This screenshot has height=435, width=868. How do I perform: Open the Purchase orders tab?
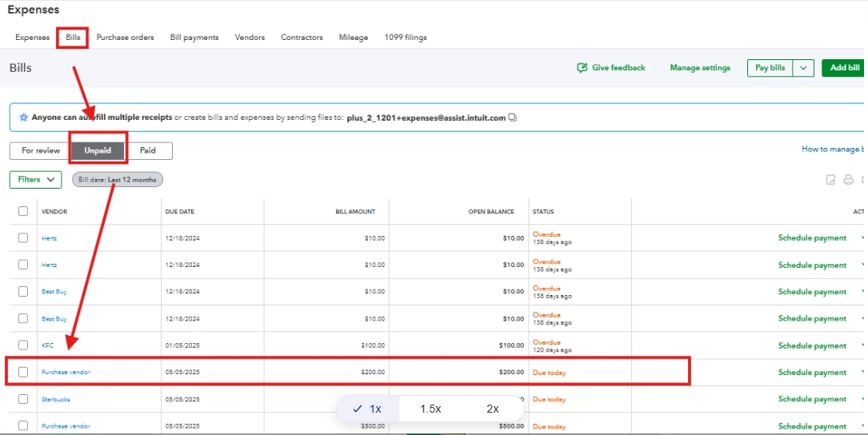[125, 38]
